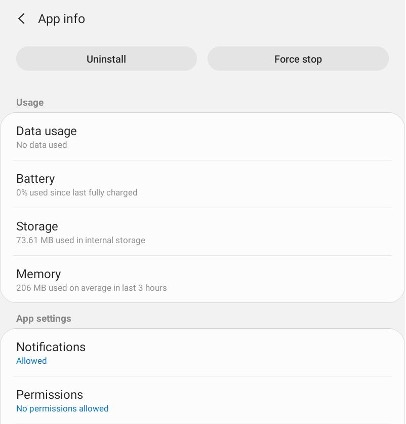The image size is (406, 424).
Task: Force stop the app
Action: (298, 59)
